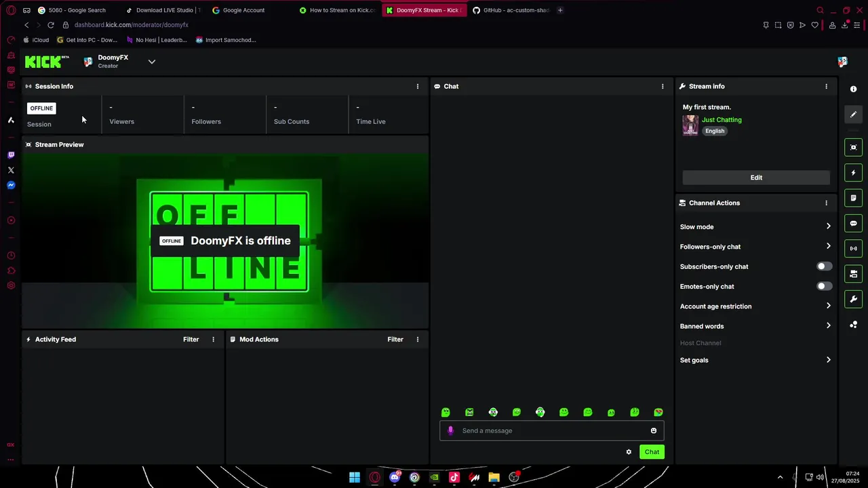Expand the DoomyFX Creator dropdown
This screenshot has height=488, width=868.
[x=152, y=62]
